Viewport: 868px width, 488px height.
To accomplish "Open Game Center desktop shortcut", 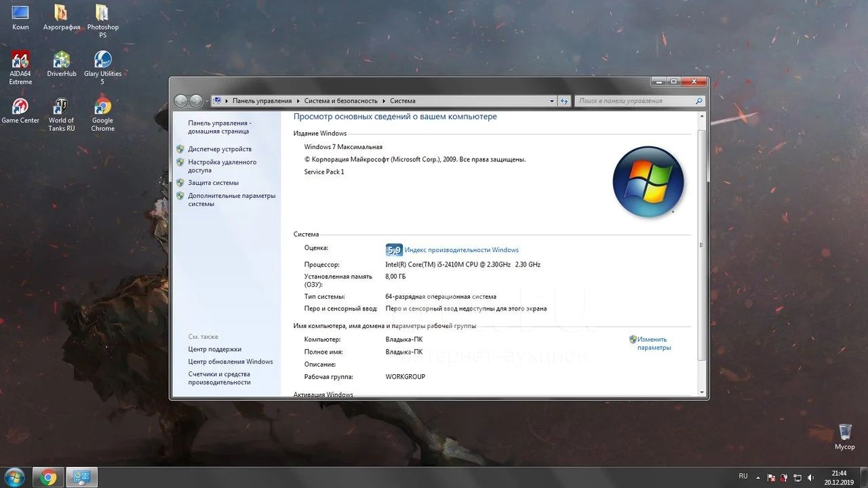I will click(20, 111).
